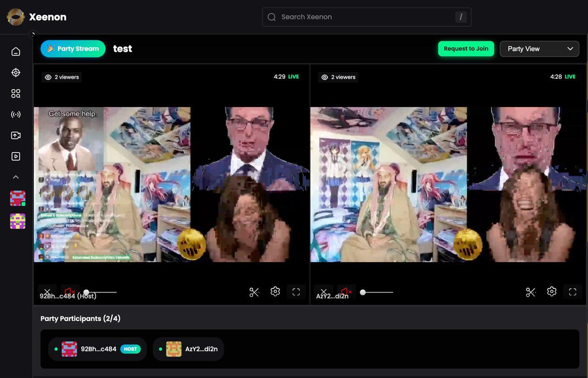Viewport: 588px width, 378px height.
Task: Select participant 92Bh...c484 HOST chip
Action: click(97, 349)
